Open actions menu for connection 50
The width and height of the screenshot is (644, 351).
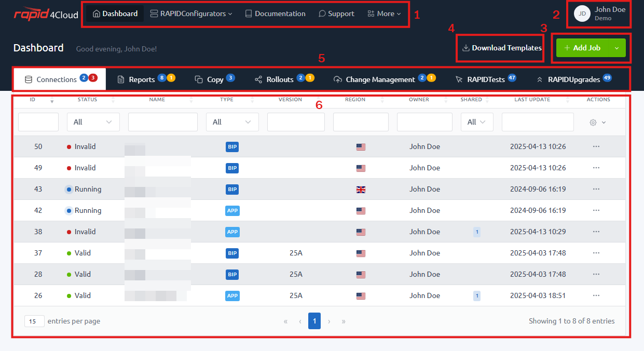point(596,146)
